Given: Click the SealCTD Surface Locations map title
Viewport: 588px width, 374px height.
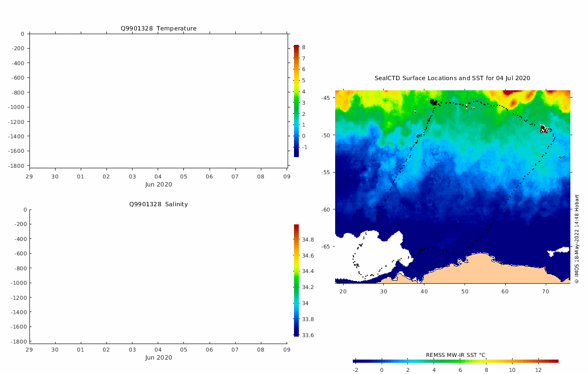Looking at the screenshot, I should [452, 78].
